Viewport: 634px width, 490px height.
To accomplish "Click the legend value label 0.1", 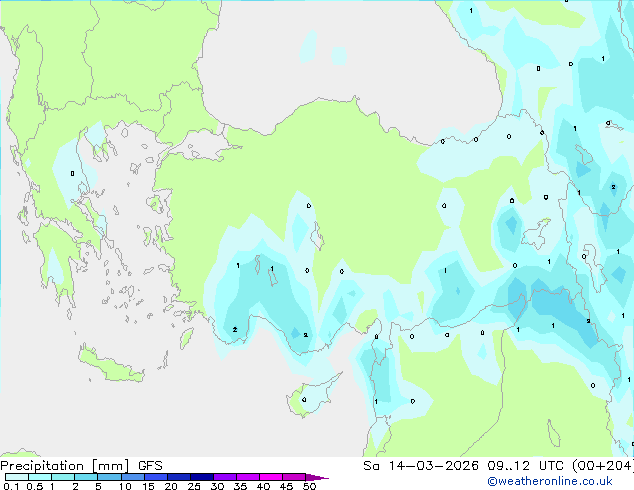I will (11, 486).
